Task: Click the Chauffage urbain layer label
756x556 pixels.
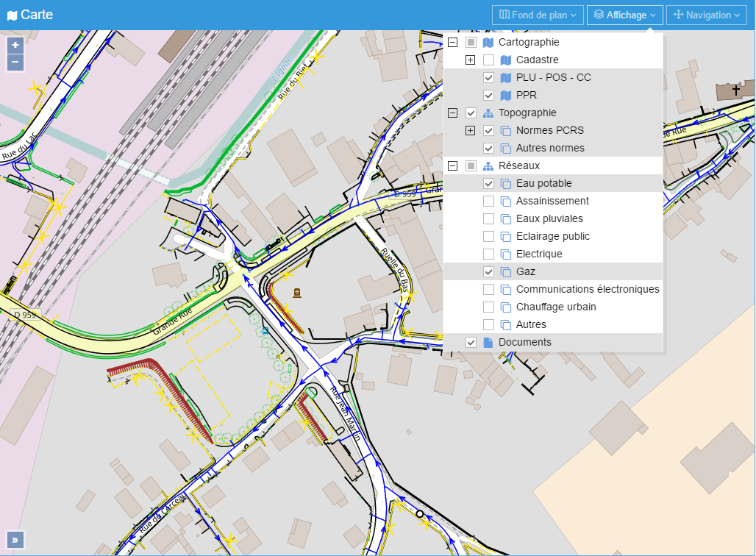Action: (x=555, y=307)
